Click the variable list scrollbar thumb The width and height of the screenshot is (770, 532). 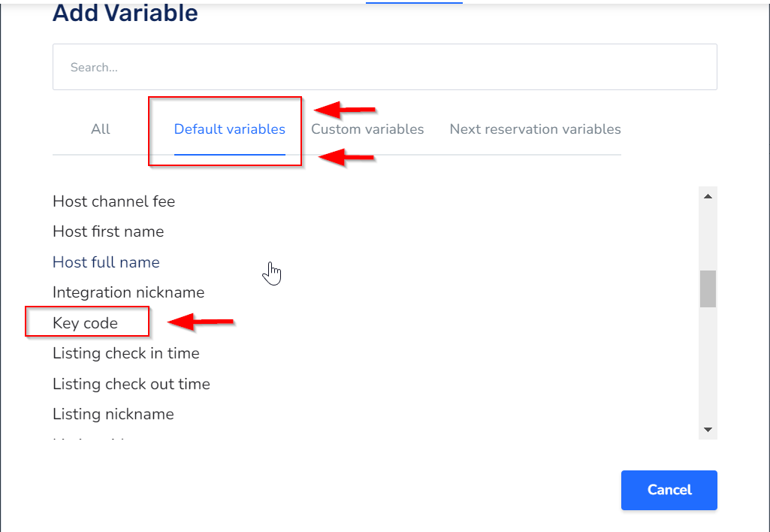(x=708, y=289)
